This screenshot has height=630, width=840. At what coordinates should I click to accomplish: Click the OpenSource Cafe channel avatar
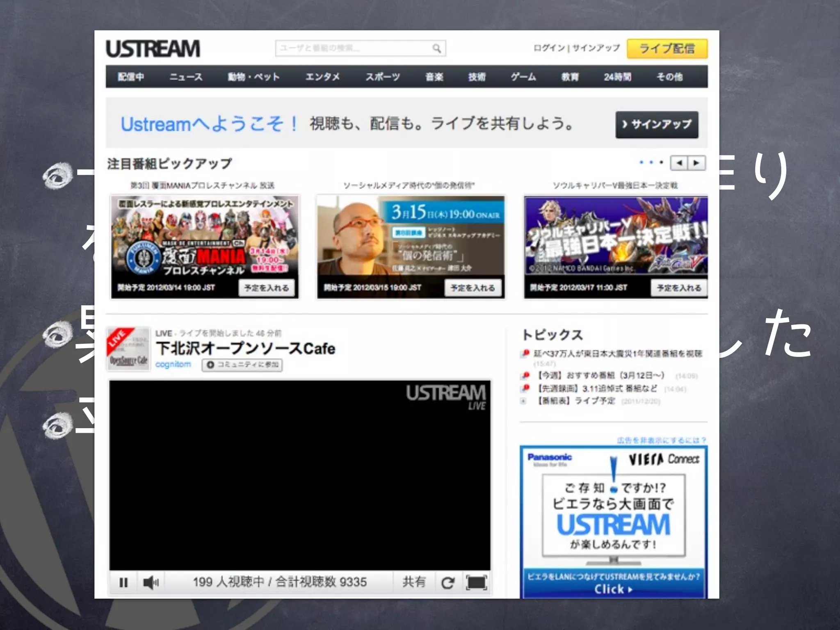128,349
